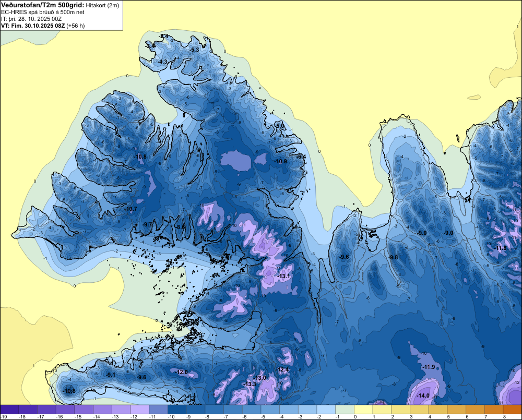
Task: Pick legend swatch between -2 and -1
Action: tap(326, 409)
